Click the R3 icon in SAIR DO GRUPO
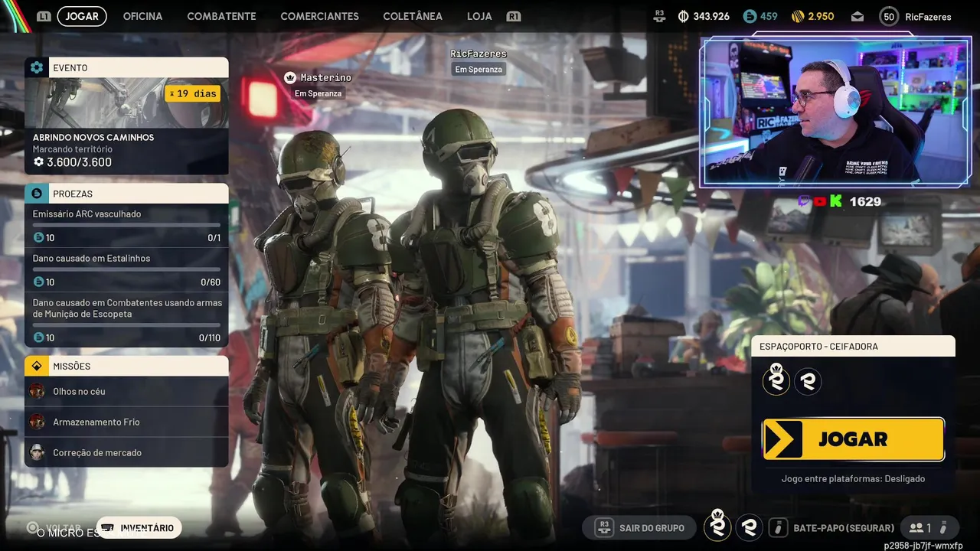The height and width of the screenshot is (551, 980). pos(604,528)
